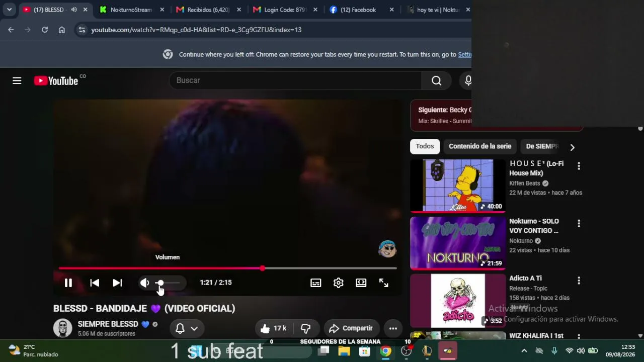The image size is (644, 362).
Task: Open the system volume tray icon
Action: coord(581,350)
